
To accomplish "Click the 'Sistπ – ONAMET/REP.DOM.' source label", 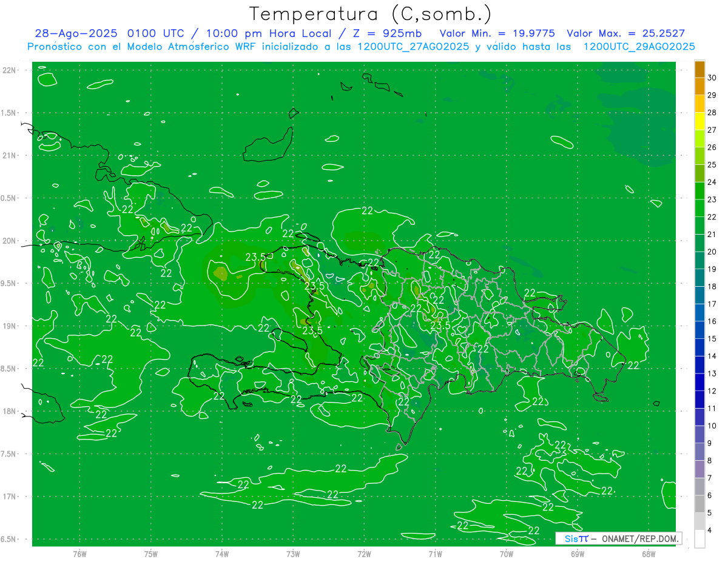I will coord(618,538).
